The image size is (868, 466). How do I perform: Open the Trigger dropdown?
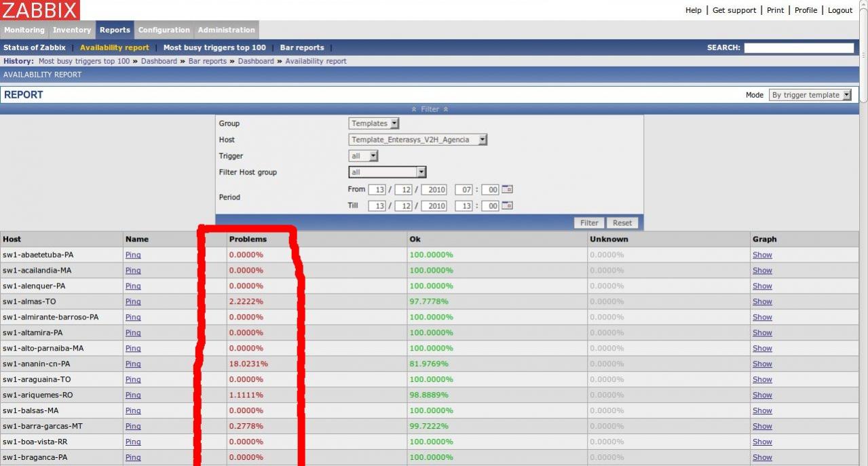click(x=363, y=156)
